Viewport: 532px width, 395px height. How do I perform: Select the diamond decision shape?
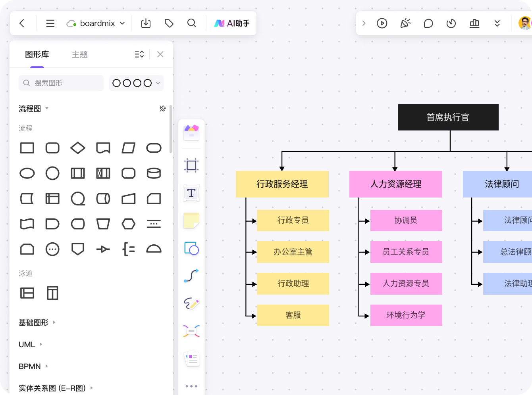click(x=78, y=148)
